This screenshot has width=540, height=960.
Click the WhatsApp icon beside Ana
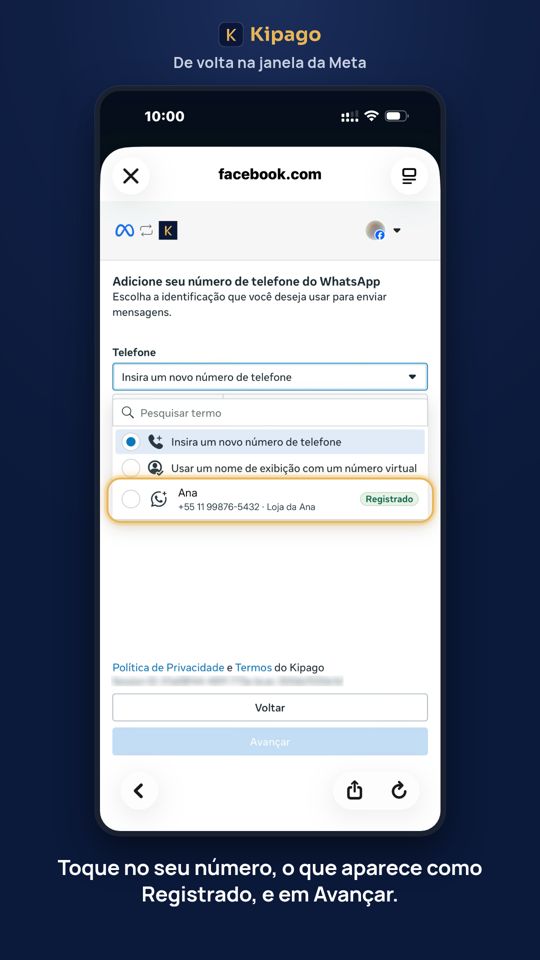tap(159, 500)
